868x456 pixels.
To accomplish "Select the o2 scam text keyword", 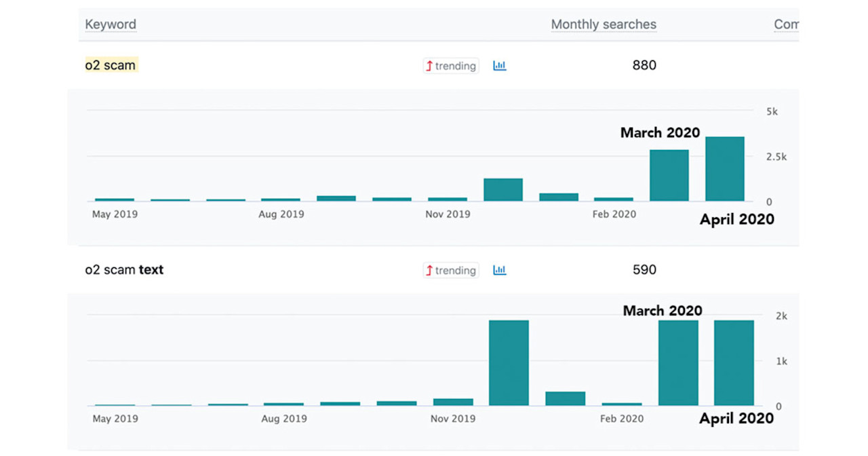I will point(124,269).
